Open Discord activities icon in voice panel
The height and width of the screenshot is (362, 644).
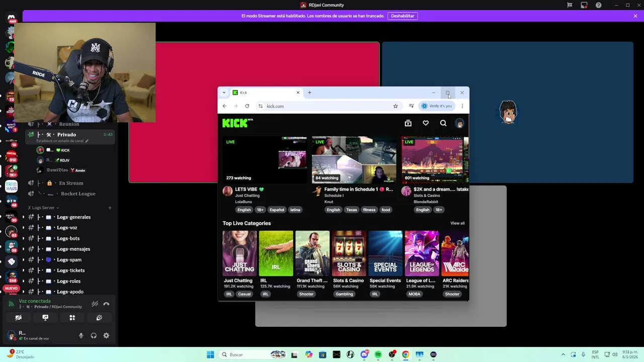(72, 318)
